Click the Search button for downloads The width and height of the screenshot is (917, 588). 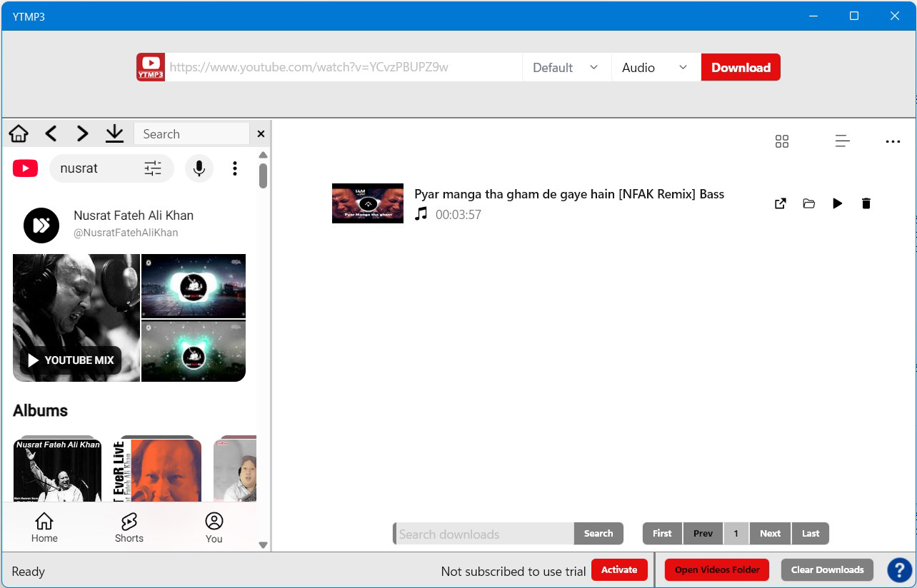click(598, 533)
